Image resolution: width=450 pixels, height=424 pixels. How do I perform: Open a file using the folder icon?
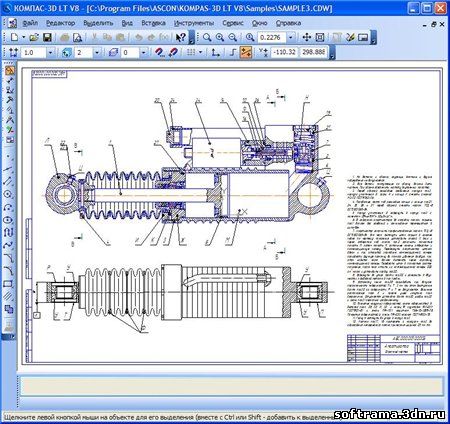(x=34, y=37)
